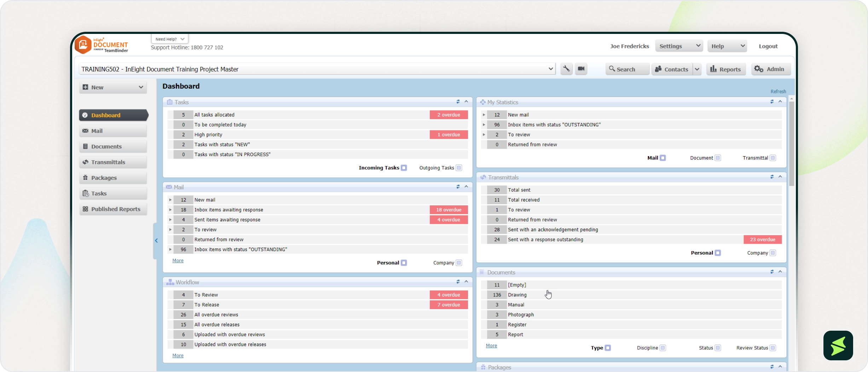This screenshot has height=372, width=868.
Task: Select Transmittal option in My Statistics
Action: click(x=773, y=158)
